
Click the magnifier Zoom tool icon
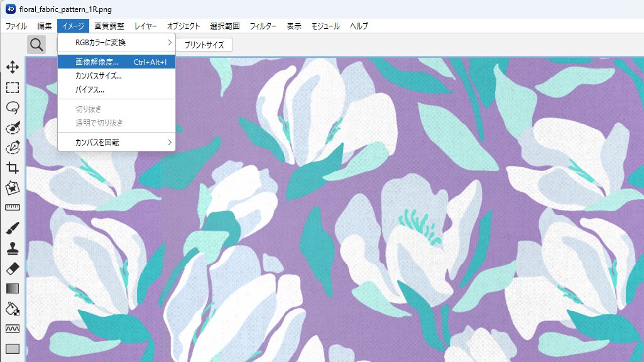click(x=36, y=45)
